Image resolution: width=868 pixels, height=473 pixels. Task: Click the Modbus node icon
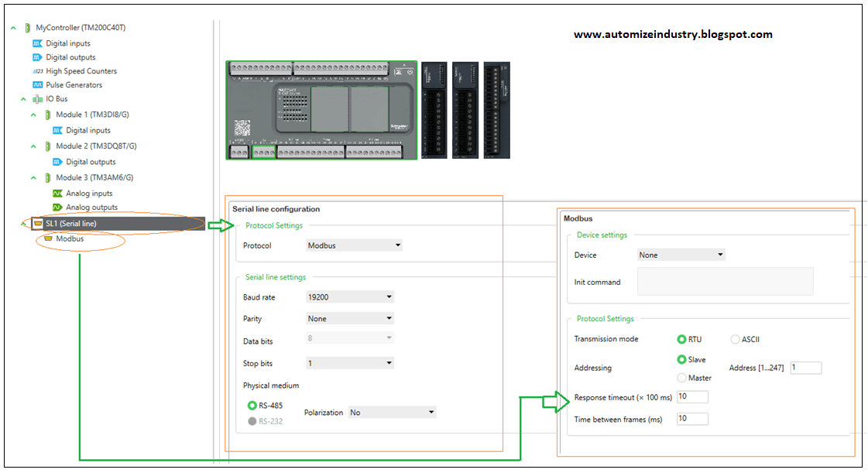pos(48,238)
